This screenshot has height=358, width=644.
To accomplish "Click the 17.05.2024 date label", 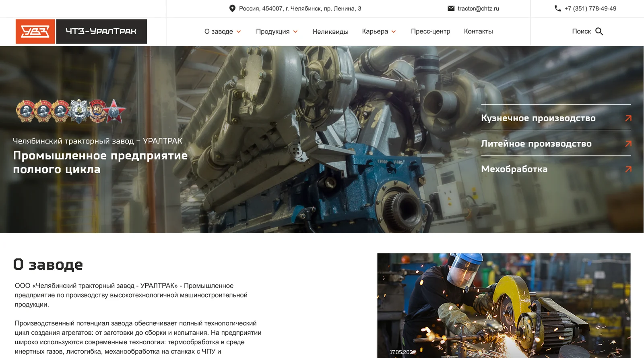I will click(x=402, y=352).
